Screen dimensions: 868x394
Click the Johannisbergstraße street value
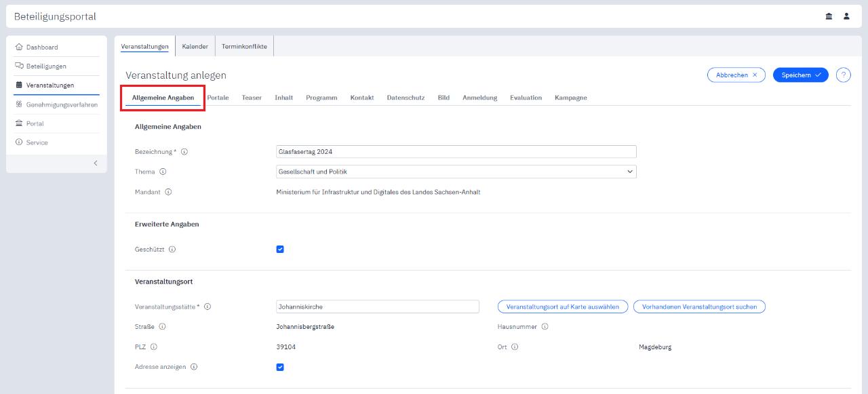click(x=305, y=327)
